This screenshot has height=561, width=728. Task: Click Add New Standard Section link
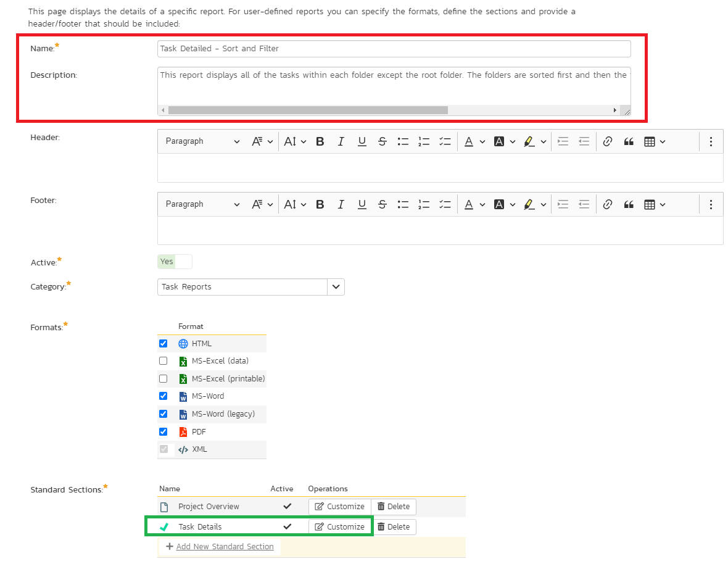tap(225, 547)
